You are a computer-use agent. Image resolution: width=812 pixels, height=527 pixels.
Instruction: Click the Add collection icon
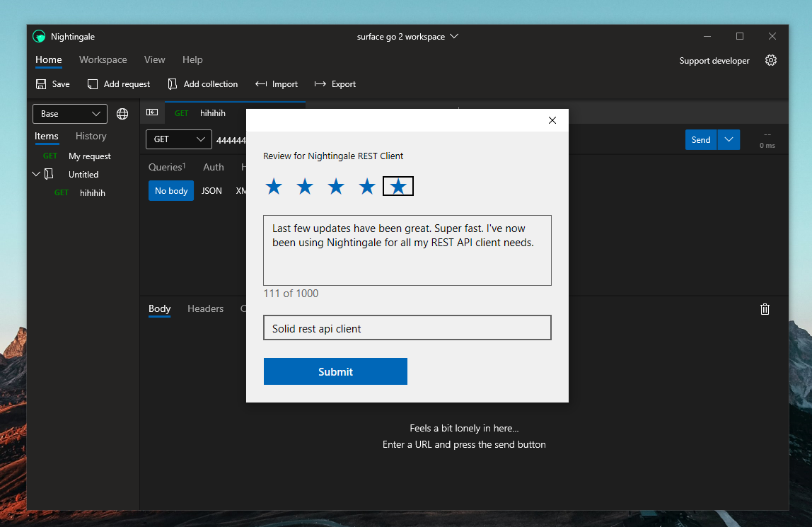[172, 83]
